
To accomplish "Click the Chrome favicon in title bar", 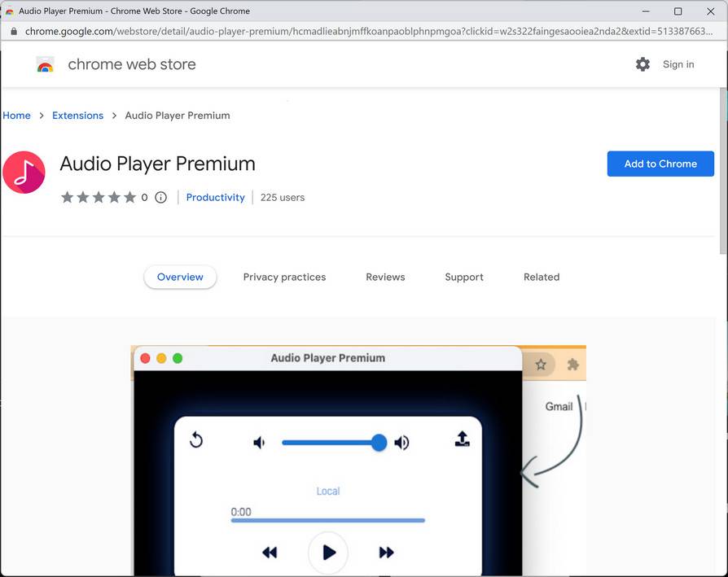I will [x=9, y=11].
